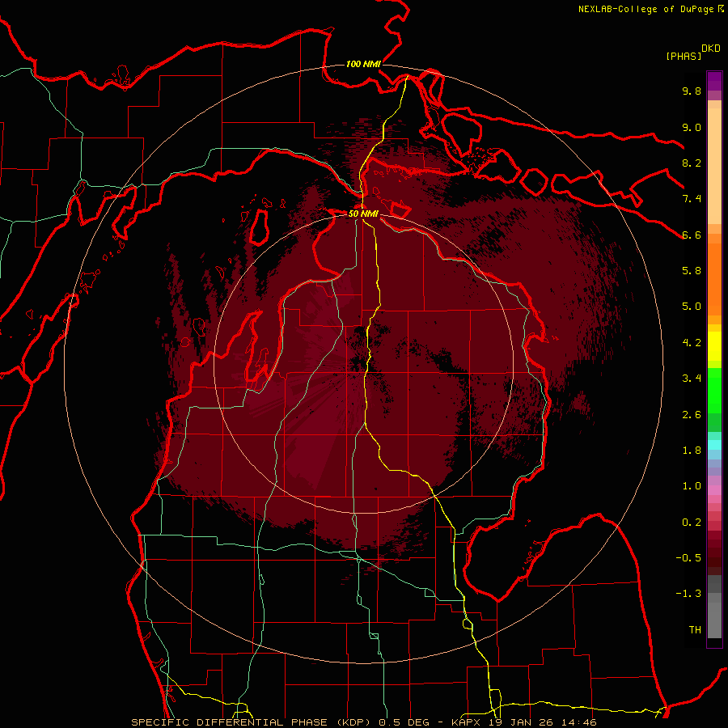Click the DKD PHAS legend header

coord(692,53)
